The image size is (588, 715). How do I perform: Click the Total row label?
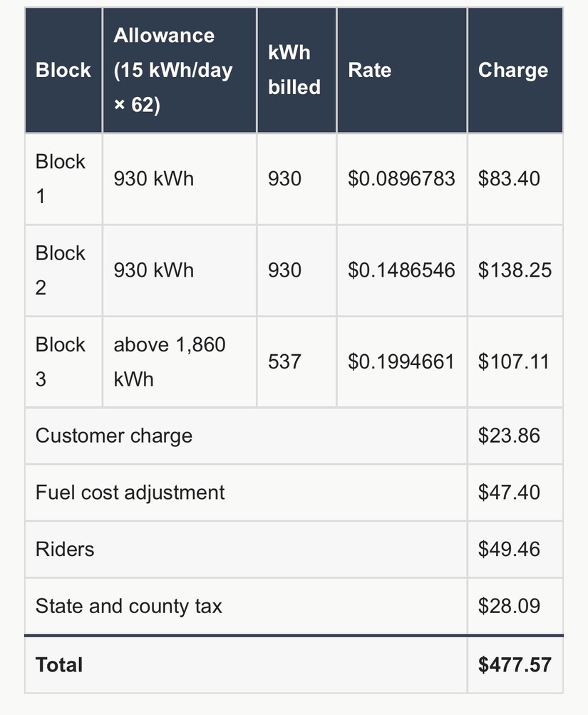(x=59, y=665)
